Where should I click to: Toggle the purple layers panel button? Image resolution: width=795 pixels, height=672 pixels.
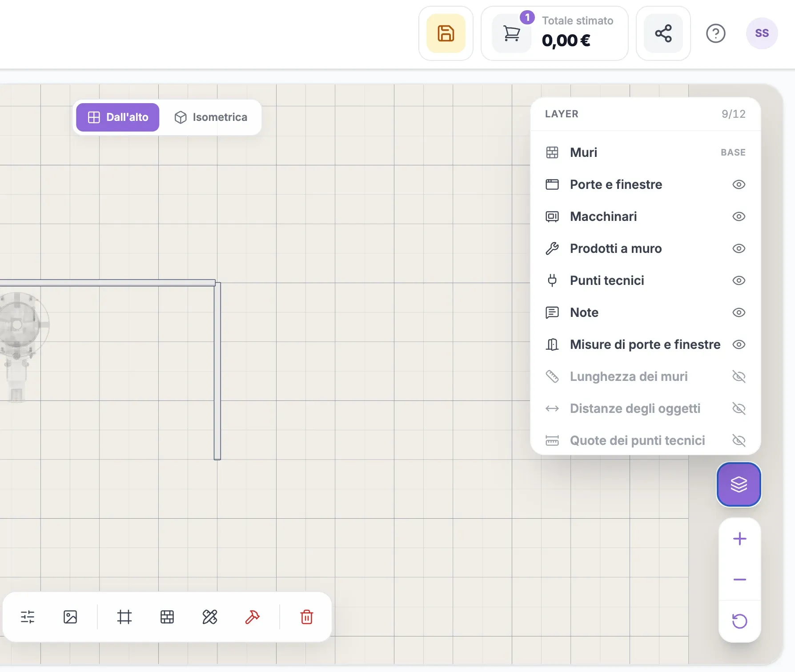(739, 484)
